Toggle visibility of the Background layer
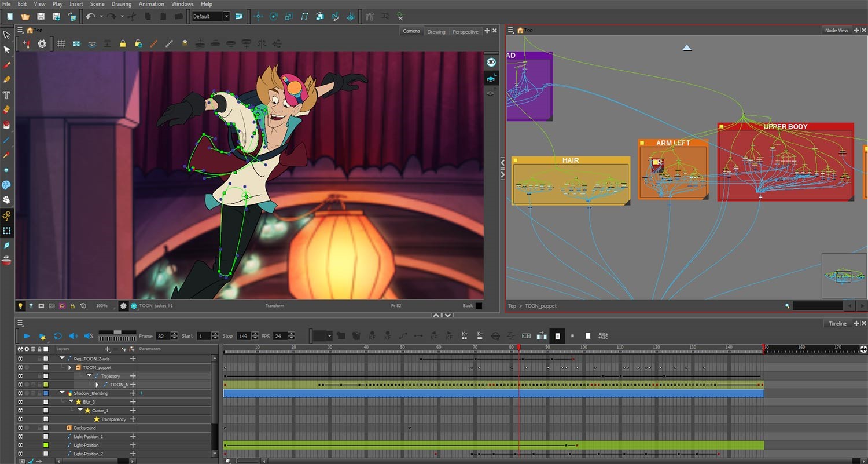 click(20, 428)
